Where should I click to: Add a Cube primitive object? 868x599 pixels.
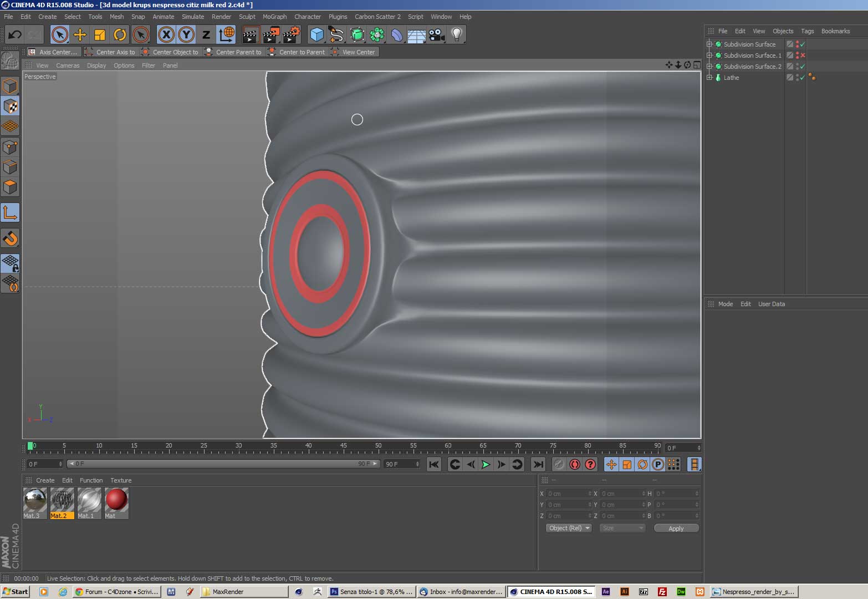click(316, 34)
